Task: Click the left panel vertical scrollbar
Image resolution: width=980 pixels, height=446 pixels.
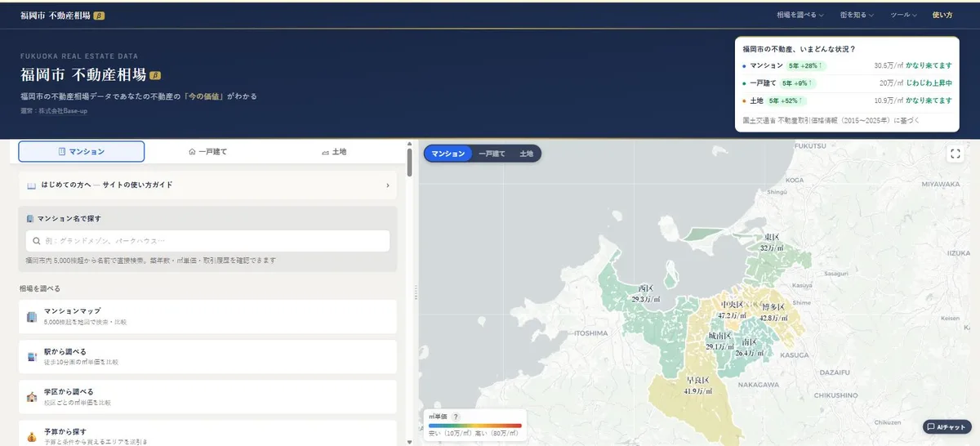Action: coord(409,162)
